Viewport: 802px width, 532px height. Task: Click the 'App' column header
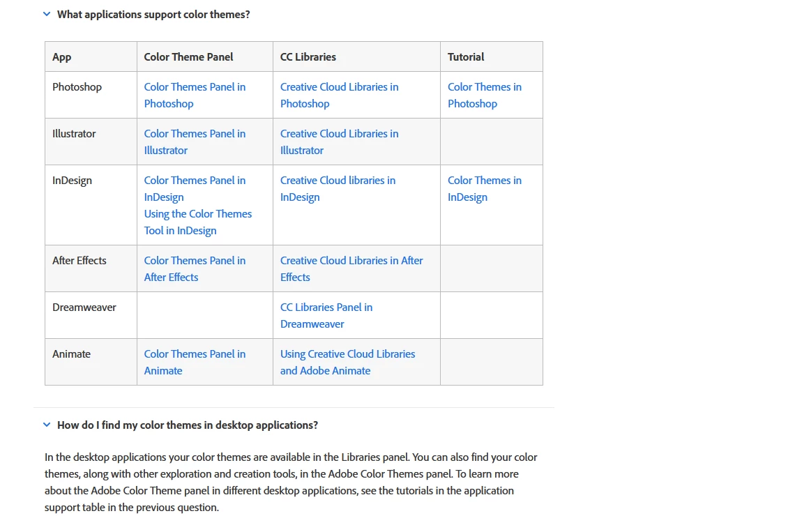tap(91, 56)
